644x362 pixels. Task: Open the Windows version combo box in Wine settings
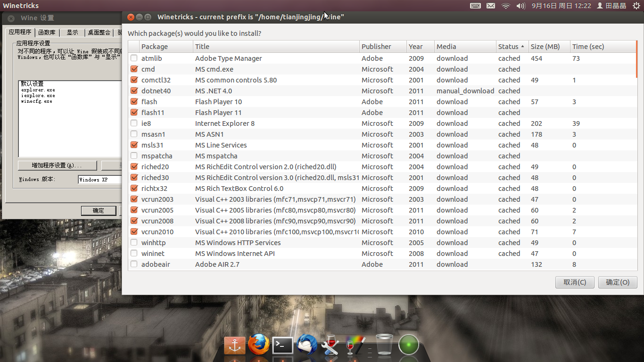[x=100, y=180]
